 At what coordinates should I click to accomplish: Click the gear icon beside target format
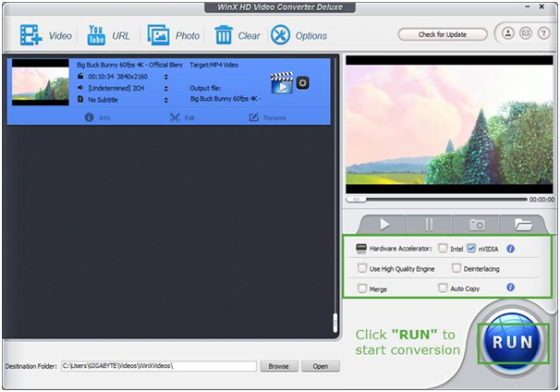[302, 82]
